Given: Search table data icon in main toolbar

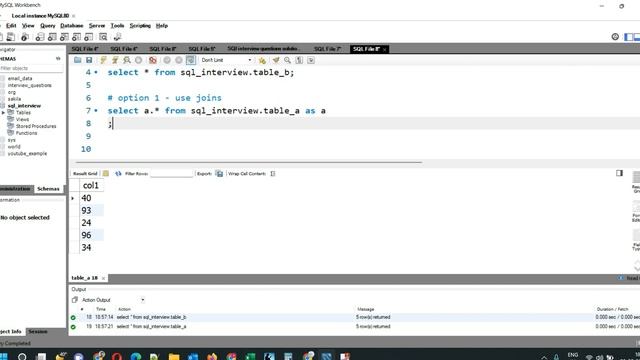Looking at the screenshot, I should click(103, 37).
